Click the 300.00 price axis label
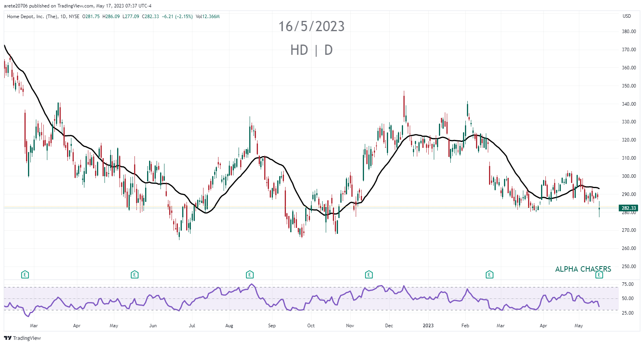644x345 pixels. [629, 176]
